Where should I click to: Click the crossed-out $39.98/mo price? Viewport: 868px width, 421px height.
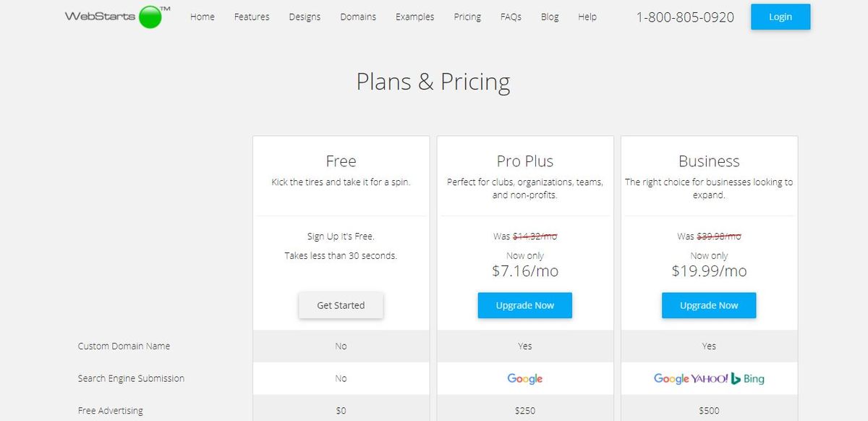coord(720,236)
